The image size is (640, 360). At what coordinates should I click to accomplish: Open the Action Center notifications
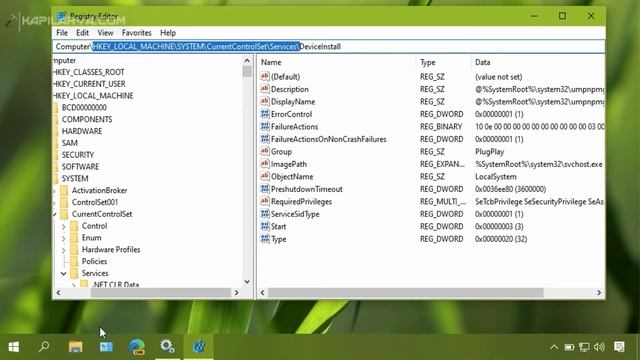pyautogui.click(x=619, y=347)
